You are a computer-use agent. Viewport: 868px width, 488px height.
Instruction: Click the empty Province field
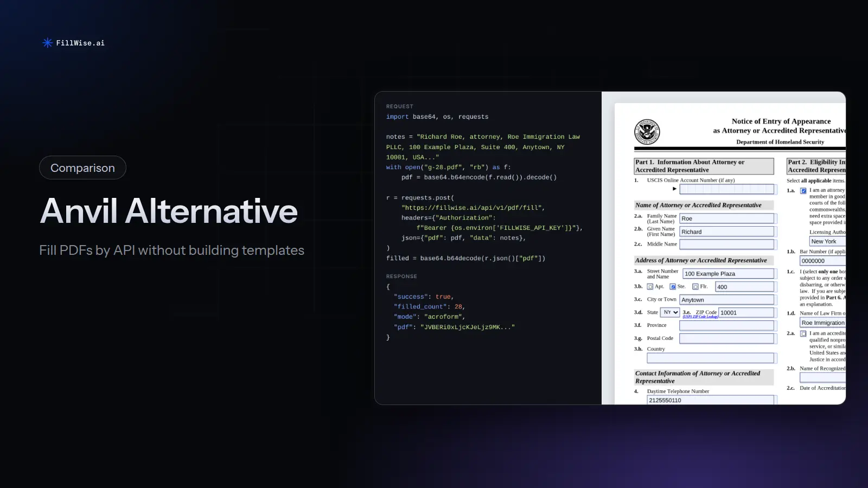[x=727, y=325]
